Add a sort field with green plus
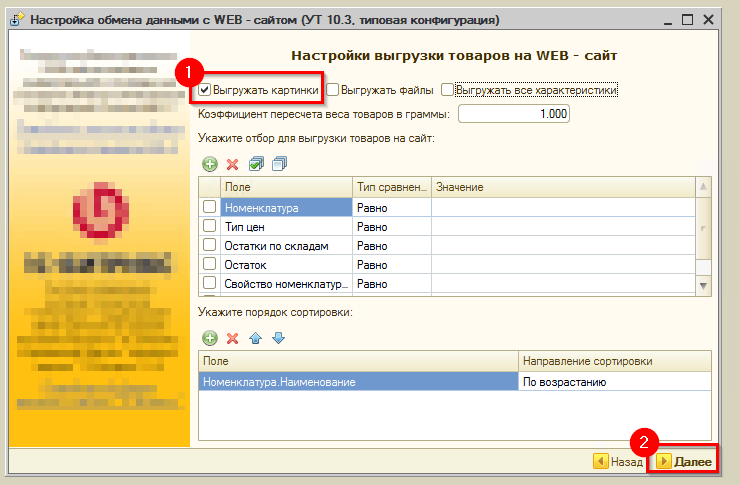Screen dimensions: 740x485 [210, 339]
